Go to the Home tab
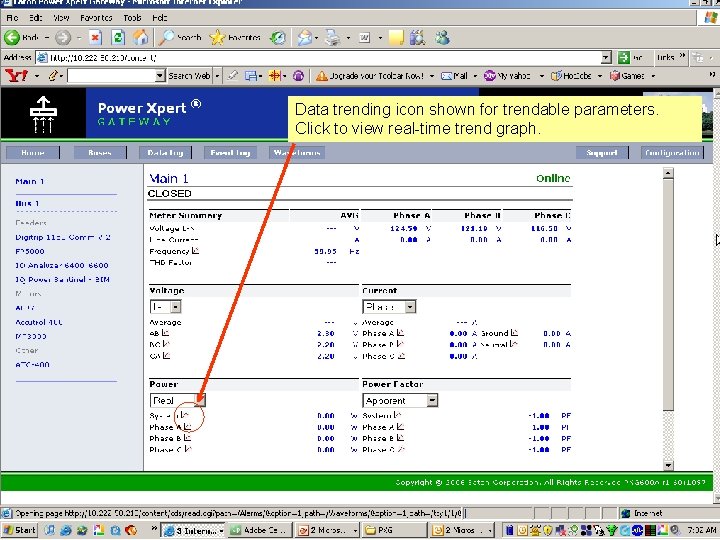Viewport: 720px width, 540px height. [x=33, y=152]
